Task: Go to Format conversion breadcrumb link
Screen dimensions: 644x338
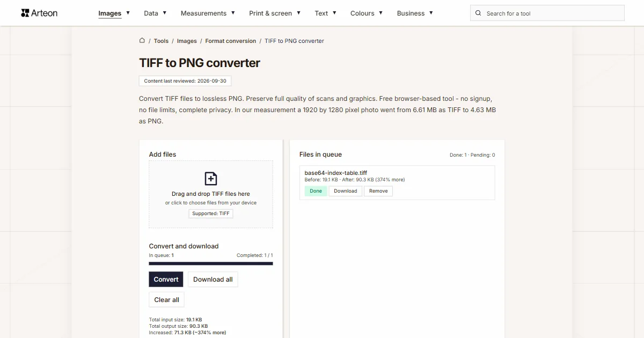Action: [231, 41]
